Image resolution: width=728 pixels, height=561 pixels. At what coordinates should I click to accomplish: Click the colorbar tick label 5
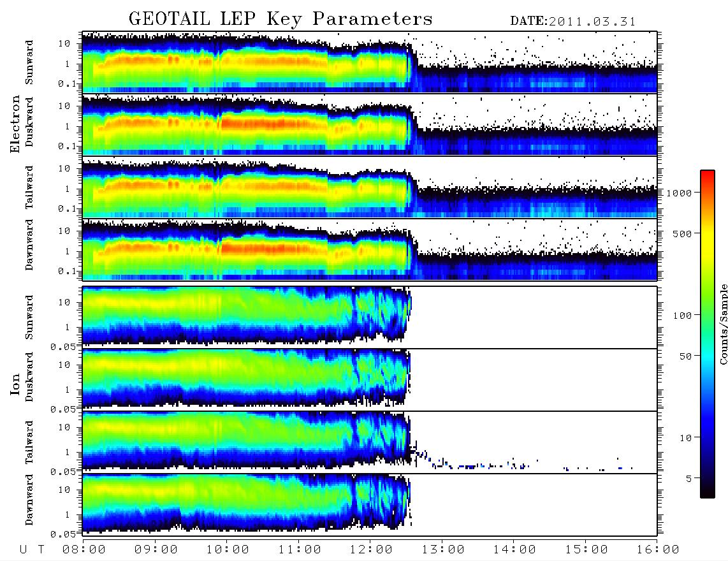688,479
